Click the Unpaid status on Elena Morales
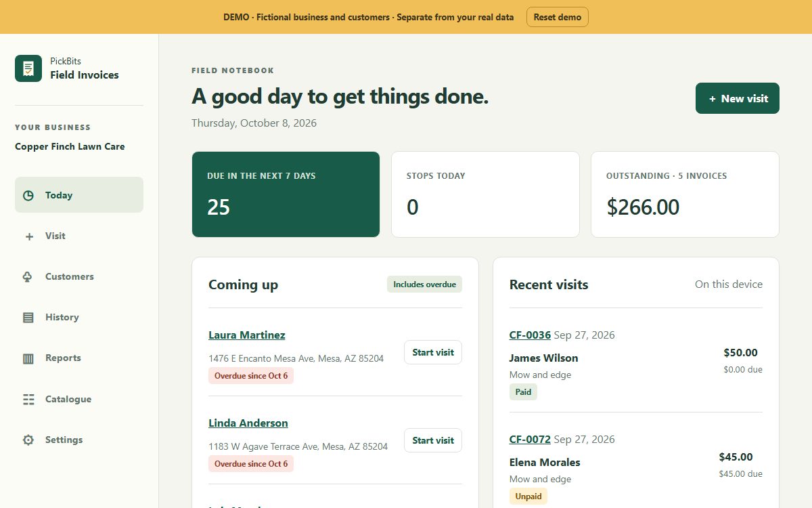812x508 pixels. click(528, 496)
